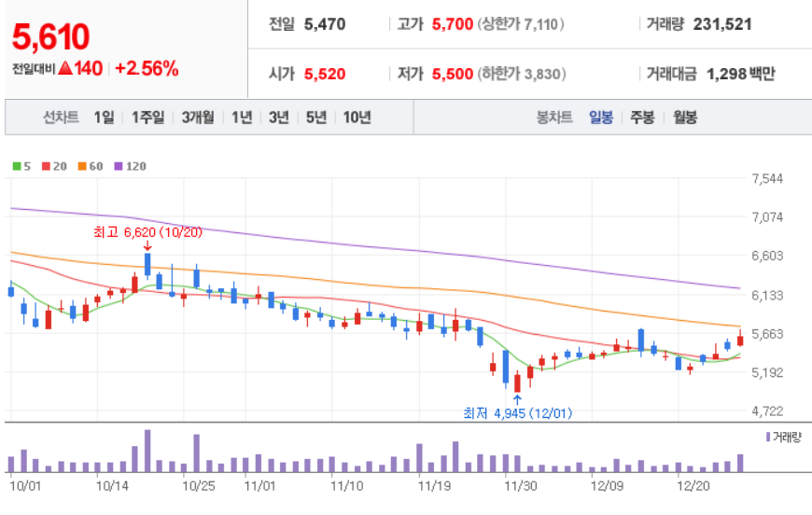Click the purple 120-day moving average swatch
Image resolution: width=812 pixels, height=515 pixels.
(x=119, y=166)
